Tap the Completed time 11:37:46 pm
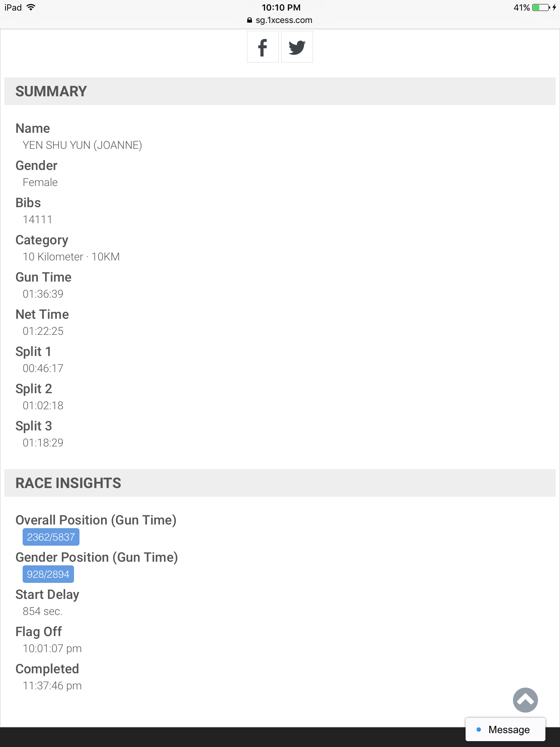 (52, 686)
